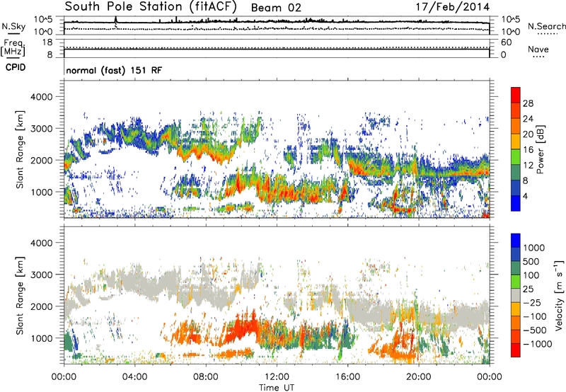Click "Slant Range [km]" label of the velocity panel
This screenshot has width=566, height=392.
point(20,295)
